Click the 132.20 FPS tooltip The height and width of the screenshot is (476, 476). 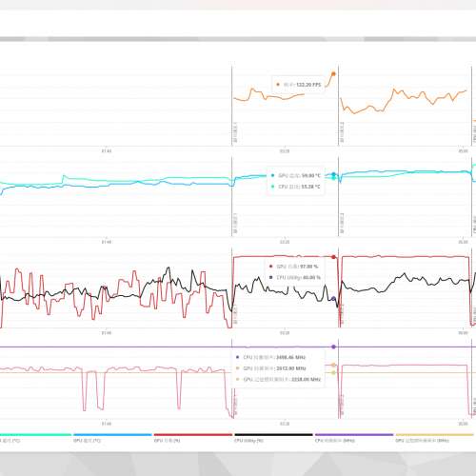(298, 85)
